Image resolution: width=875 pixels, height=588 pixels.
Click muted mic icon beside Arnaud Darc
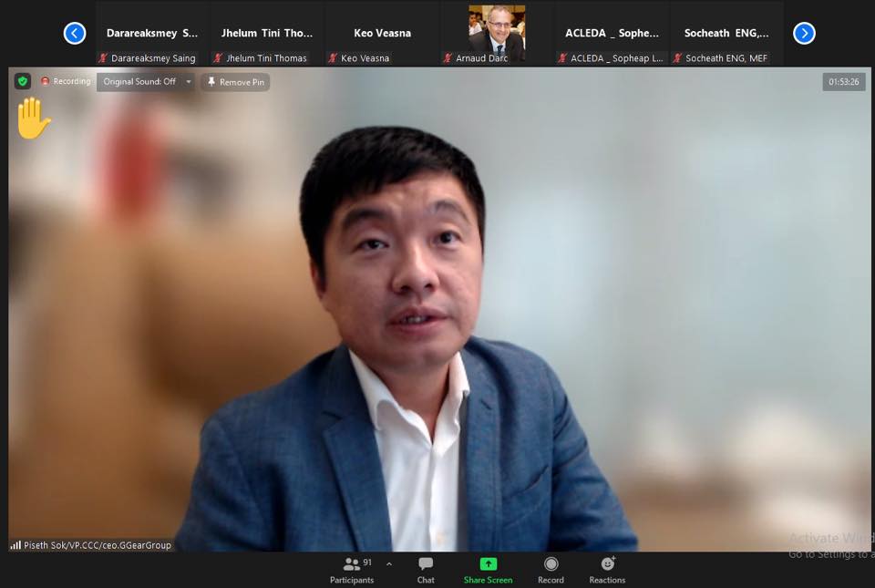click(448, 58)
